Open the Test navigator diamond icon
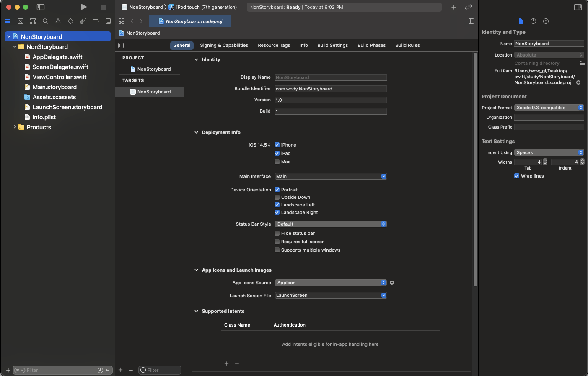Image resolution: width=588 pixels, height=376 pixels. (x=70, y=21)
